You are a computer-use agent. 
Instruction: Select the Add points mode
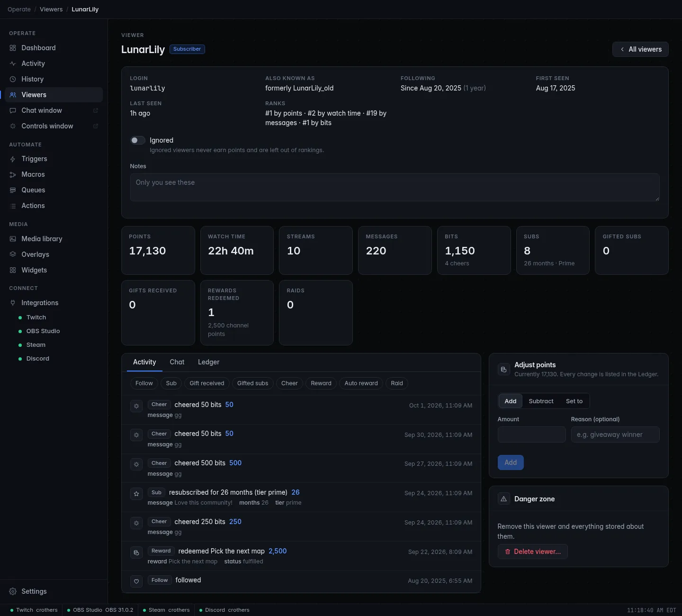pyautogui.click(x=511, y=401)
